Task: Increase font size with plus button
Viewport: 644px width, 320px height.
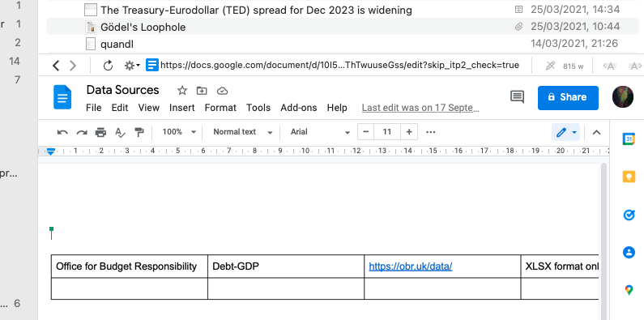Action: click(409, 132)
